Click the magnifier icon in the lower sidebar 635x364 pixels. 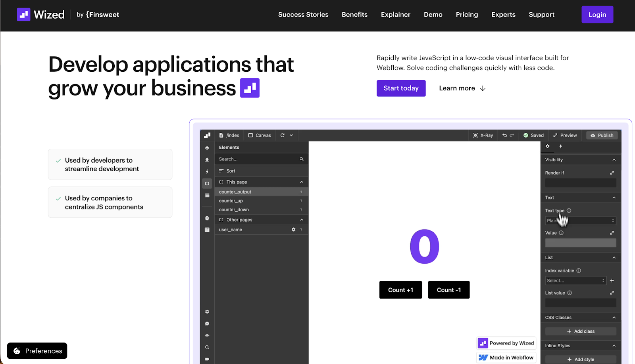point(207,347)
